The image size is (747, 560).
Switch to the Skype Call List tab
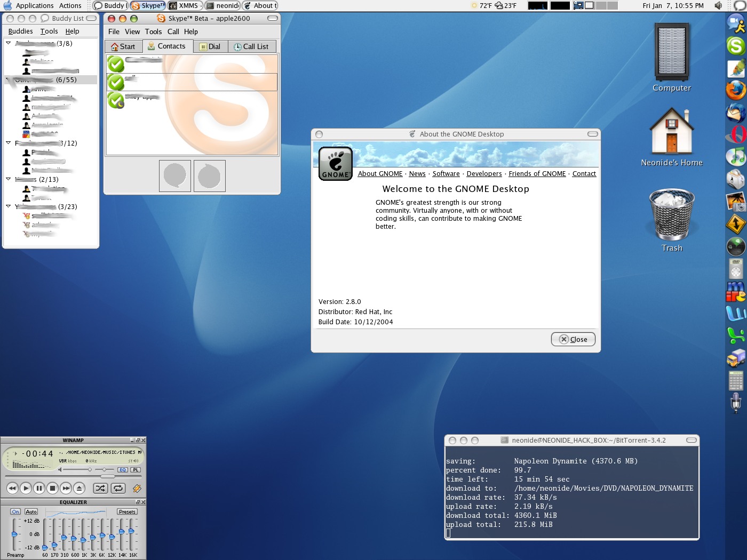click(252, 46)
